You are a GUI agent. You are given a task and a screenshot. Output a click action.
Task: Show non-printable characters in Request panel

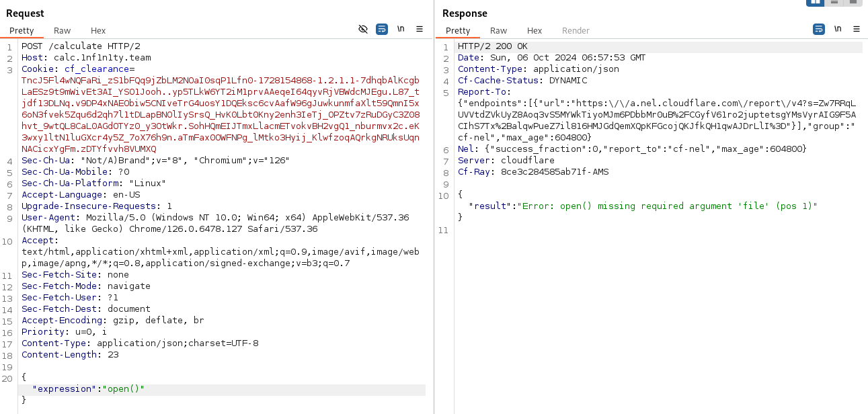tap(401, 29)
